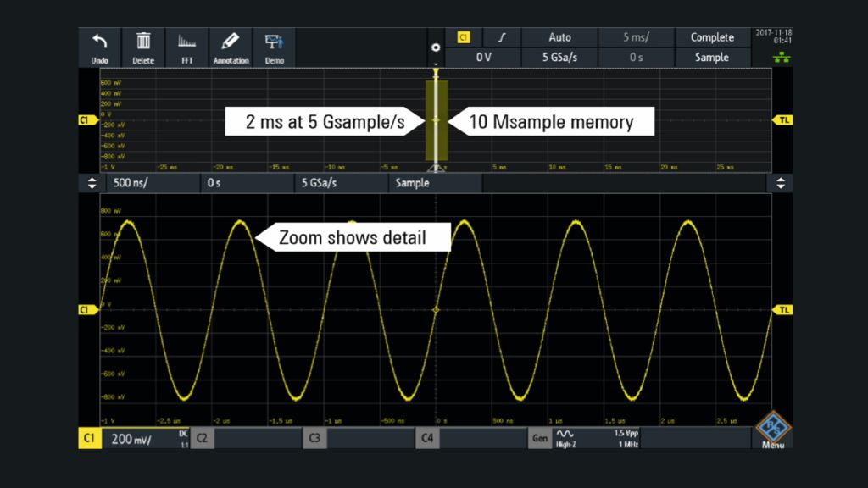Click the Delete trash can icon
This screenshot has height=488, width=868.
pos(143,47)
